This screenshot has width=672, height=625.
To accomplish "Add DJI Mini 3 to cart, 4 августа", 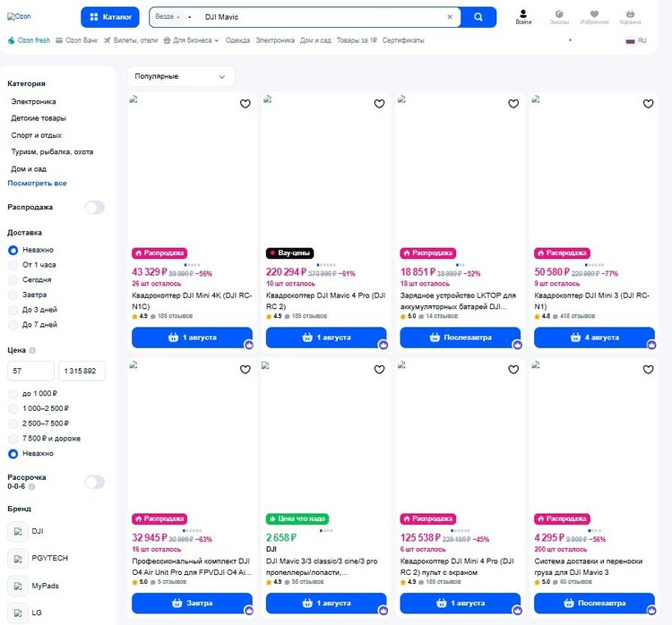I will [594, 338].
